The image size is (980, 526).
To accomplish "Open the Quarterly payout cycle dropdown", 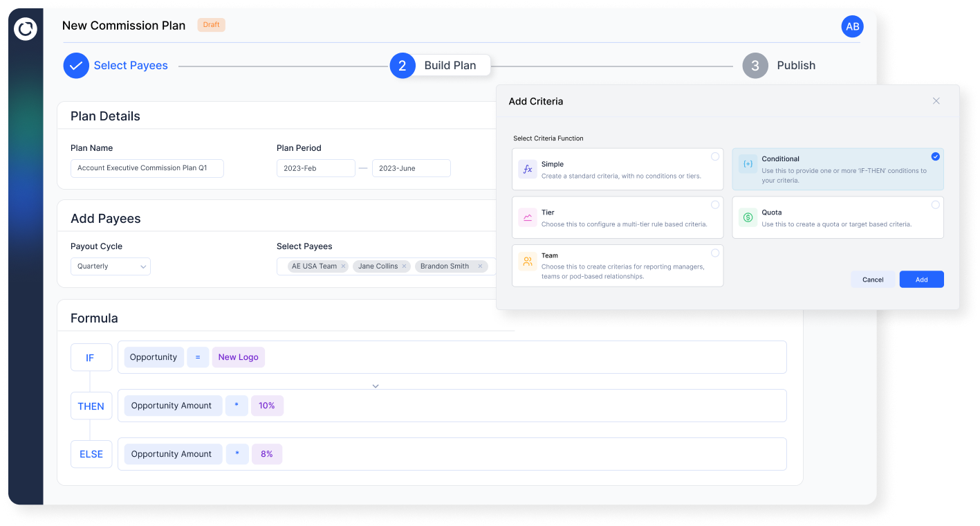I will 110,266.
